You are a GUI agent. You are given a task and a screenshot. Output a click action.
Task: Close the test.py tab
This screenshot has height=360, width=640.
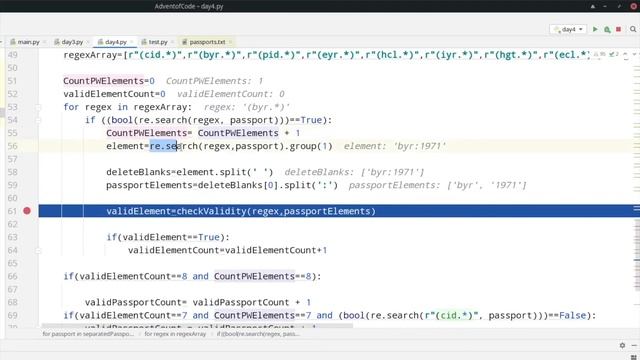(172, 42)
